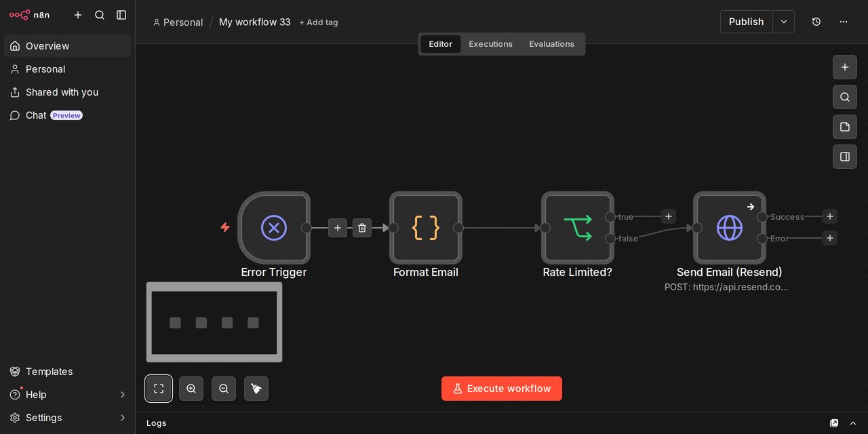Click the canvas search nodes magnifier button
The image size is (868, 434).
click(x=845, y=97)
